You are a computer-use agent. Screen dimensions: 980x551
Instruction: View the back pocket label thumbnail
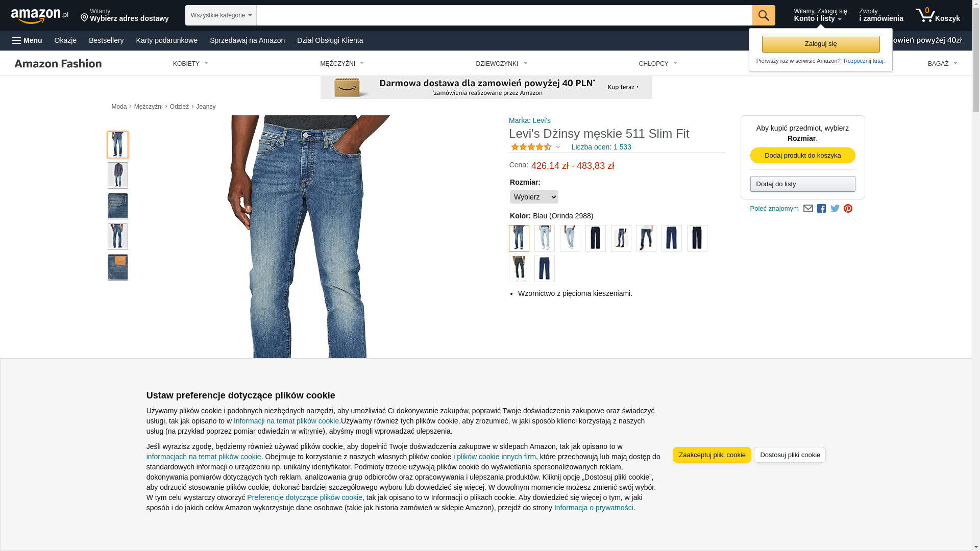(x=118, y=267)
